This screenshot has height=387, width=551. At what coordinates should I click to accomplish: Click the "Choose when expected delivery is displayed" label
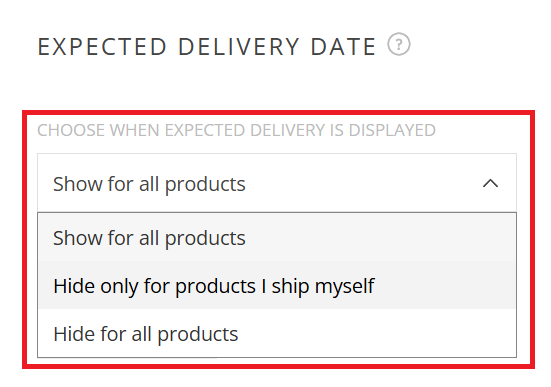(x=236, y=130)
